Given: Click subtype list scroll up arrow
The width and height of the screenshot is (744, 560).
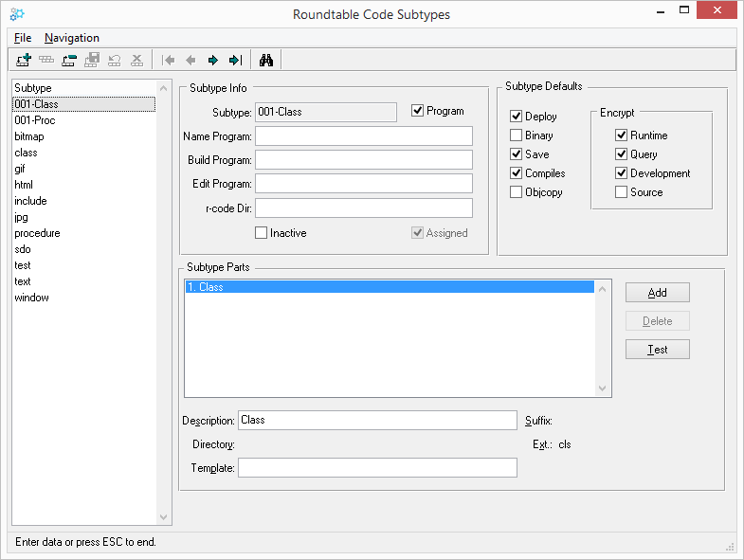Looking at the screenshot, I should [x=163, y=88].
